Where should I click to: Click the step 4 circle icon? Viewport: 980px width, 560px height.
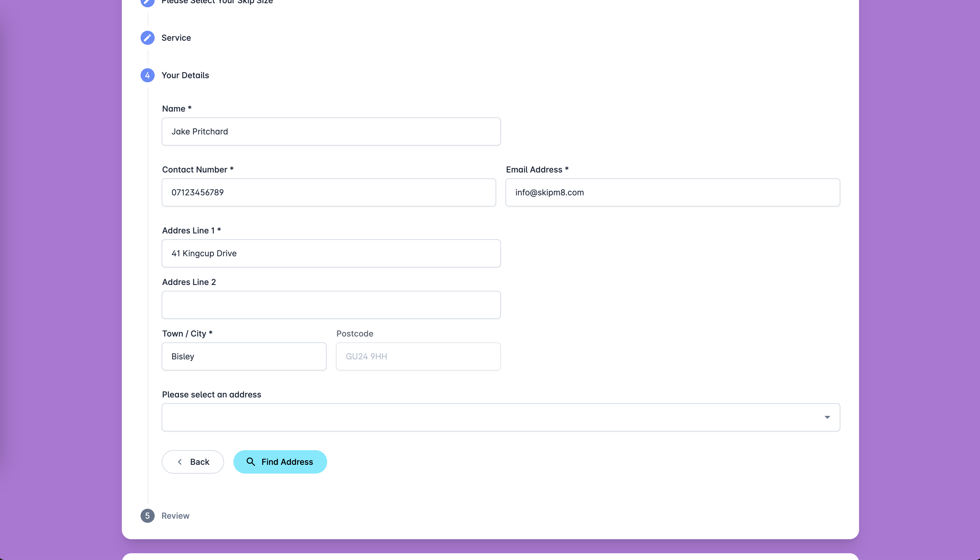pyautogui.click(x=147, y=75)
